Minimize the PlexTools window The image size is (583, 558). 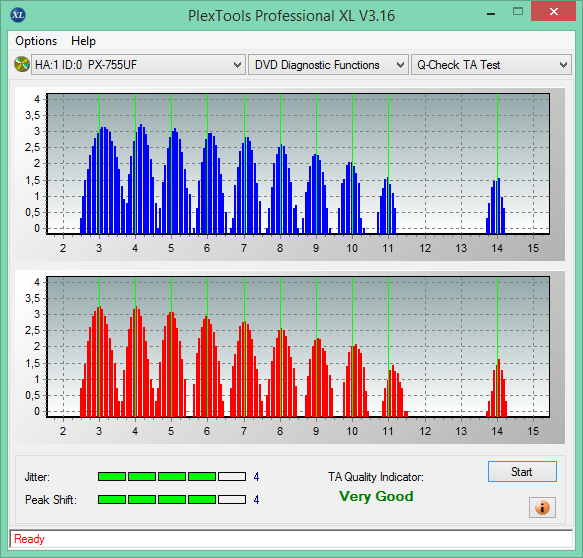point(491,14)
